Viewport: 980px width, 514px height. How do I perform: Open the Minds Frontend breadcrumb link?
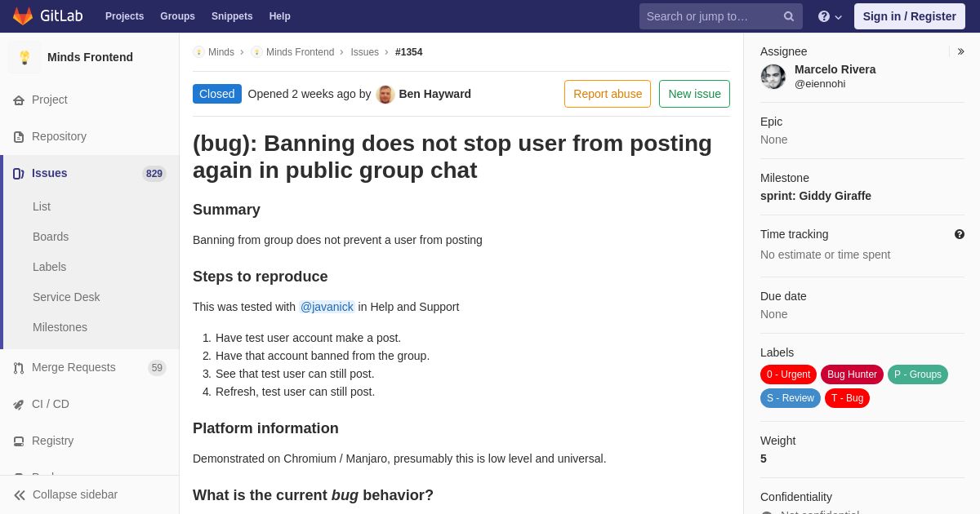point(300,52)
